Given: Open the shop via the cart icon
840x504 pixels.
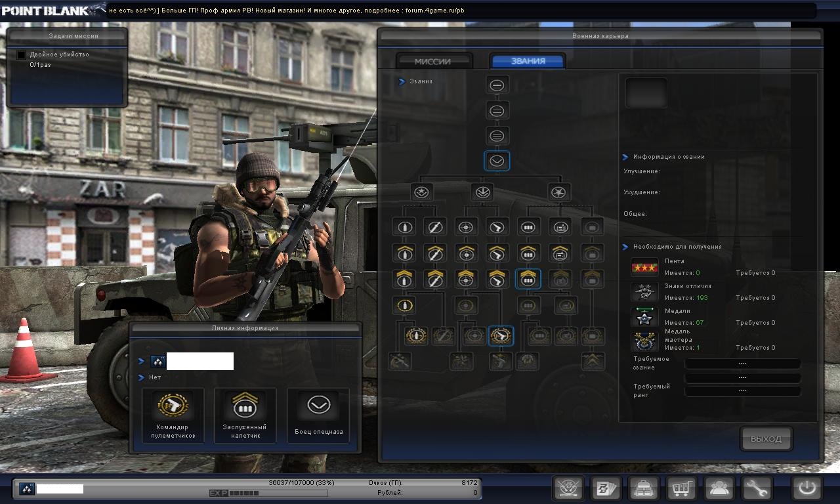Looking at the screenshot, I should click(682, 488).
